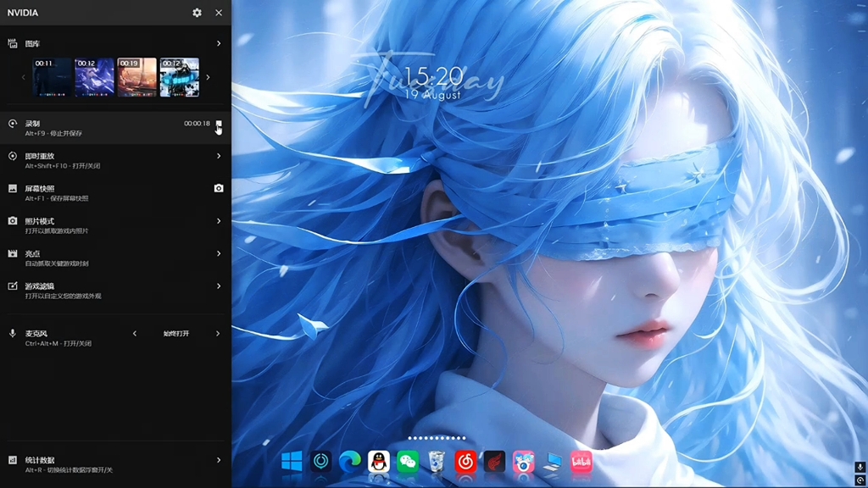Viewport: 868px width, 488px height.
Task: Open This PC computer icon in dock
Action: point(553,461)
